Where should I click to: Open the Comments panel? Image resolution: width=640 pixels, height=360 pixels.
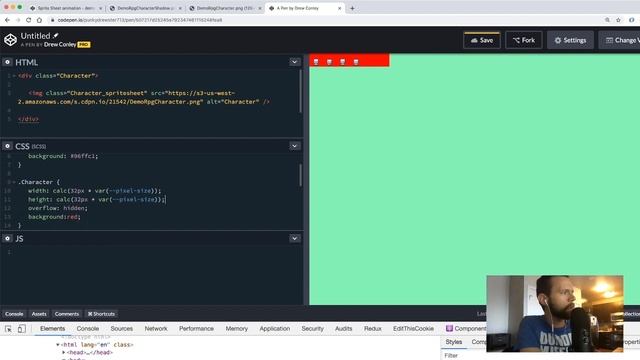[67, 314]
